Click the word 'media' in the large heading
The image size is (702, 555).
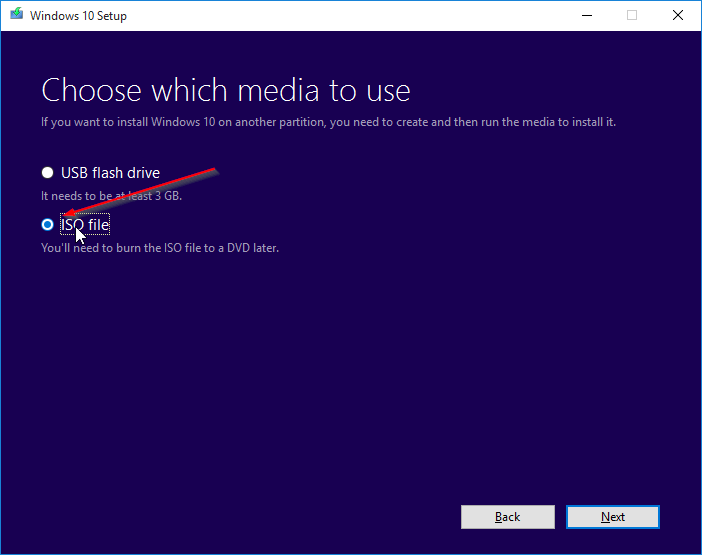(278, 90)
